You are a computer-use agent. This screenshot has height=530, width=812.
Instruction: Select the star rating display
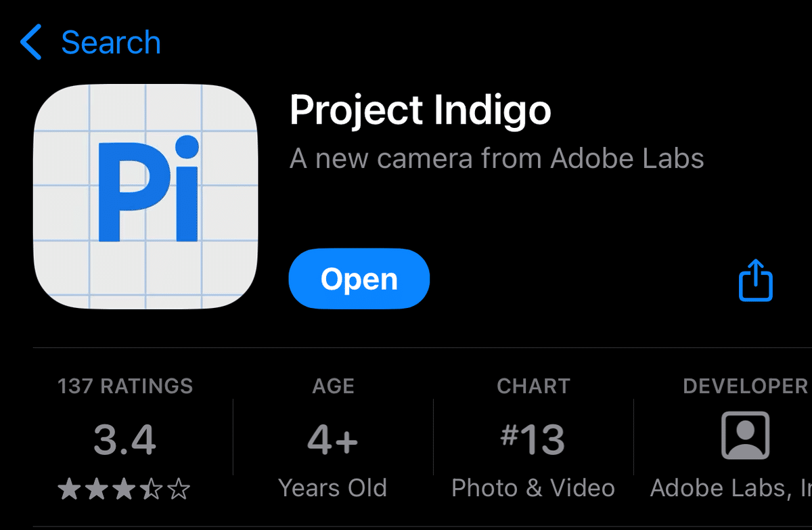tap(125, 487)
